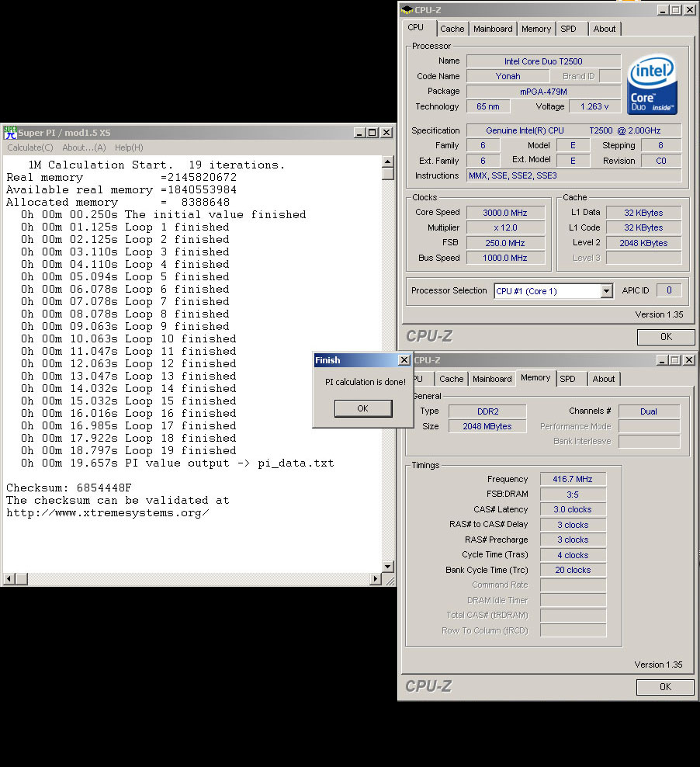Image resolution: width=700 pixels, height=767 pixels.
Task: Click the Revision value 'C0'
Action: [x=661, y=161]
